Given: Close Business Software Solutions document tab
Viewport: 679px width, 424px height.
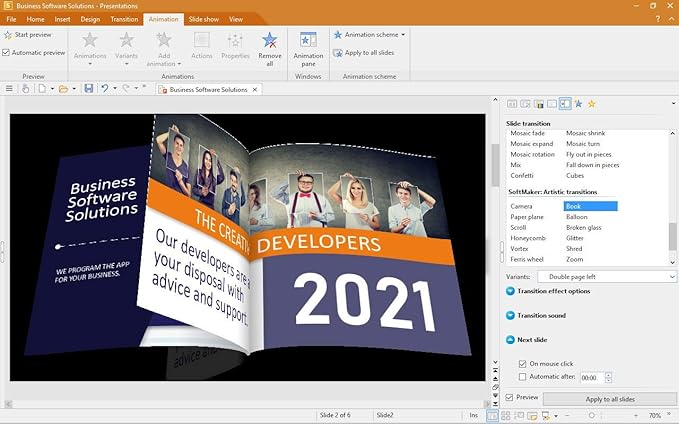Looking at the screenshot, I should click(255, 89).
